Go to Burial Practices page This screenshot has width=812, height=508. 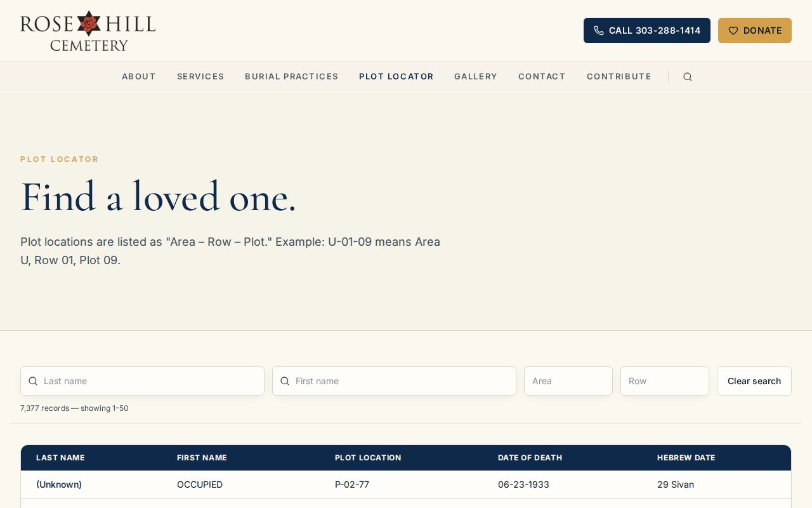292,76
